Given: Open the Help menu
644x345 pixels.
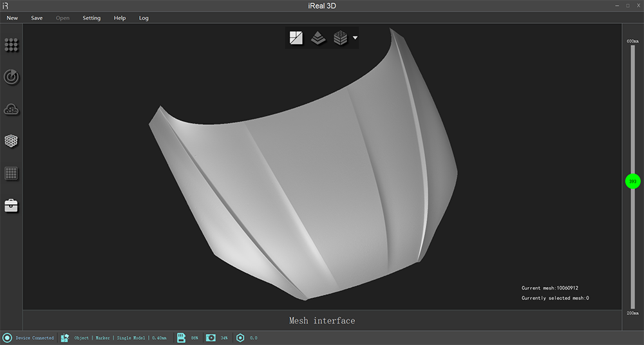Looking at the screenshot, I should tap(120, 18).
